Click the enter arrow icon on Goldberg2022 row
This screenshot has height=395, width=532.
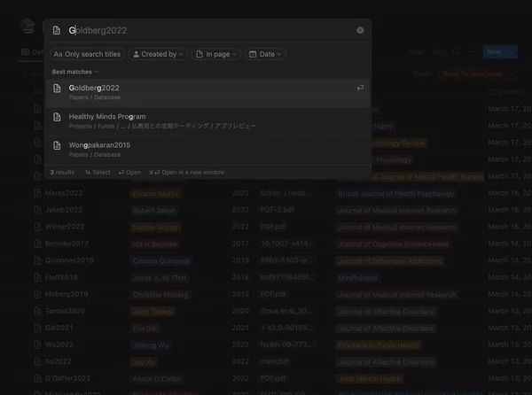point(360,88)
